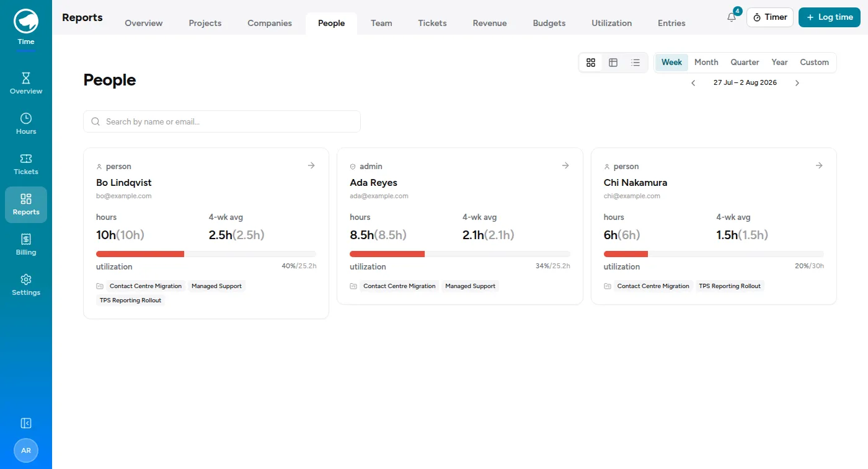Click Chi Nakamura utilization bar

714,254
